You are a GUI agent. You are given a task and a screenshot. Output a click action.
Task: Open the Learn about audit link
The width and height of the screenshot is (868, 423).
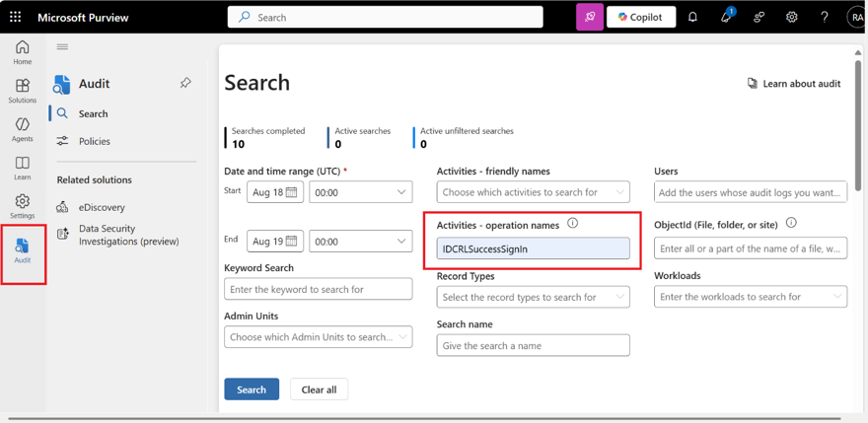pyautogui.click(x=794, y=84)
